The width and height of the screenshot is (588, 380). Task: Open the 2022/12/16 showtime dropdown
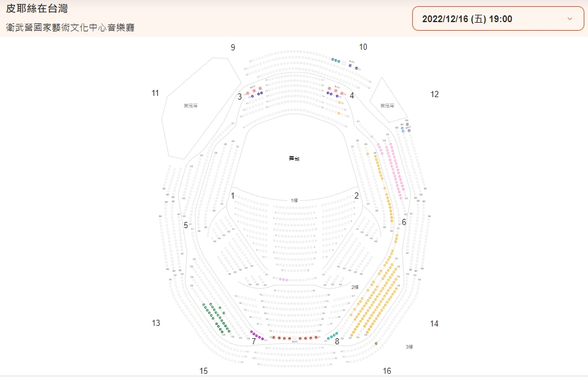point(498,19)
